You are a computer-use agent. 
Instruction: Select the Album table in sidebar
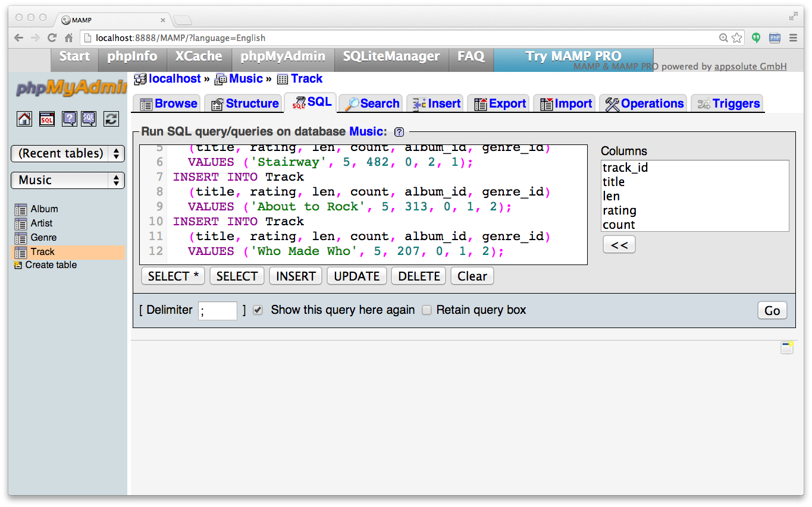(x=44, y=209)
